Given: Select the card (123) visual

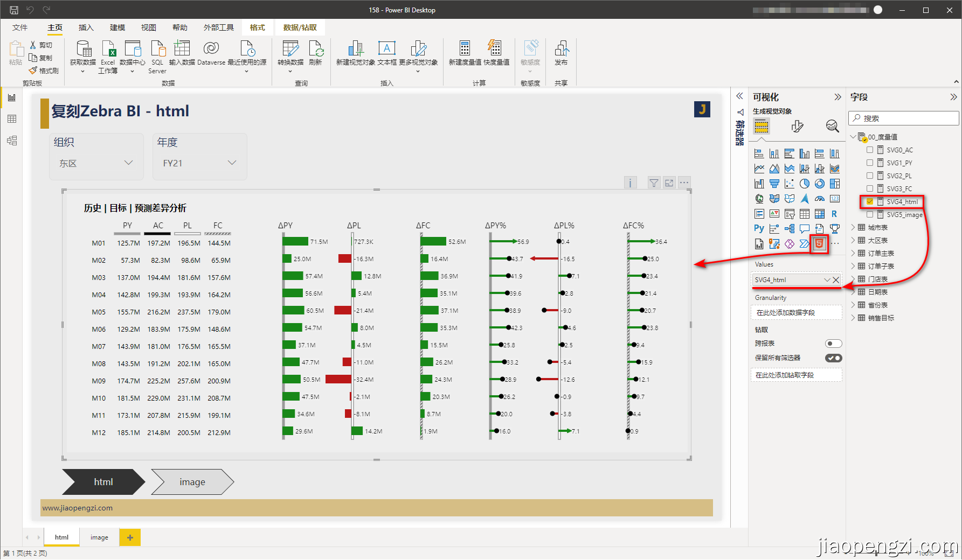Looking at the screenshot, I should point(834,198).
